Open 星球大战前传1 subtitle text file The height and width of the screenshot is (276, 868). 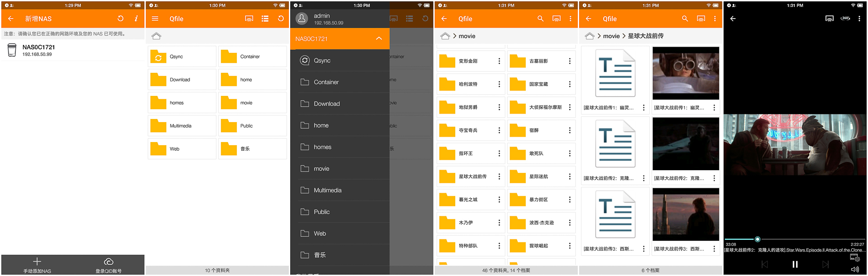pos(615,74)
